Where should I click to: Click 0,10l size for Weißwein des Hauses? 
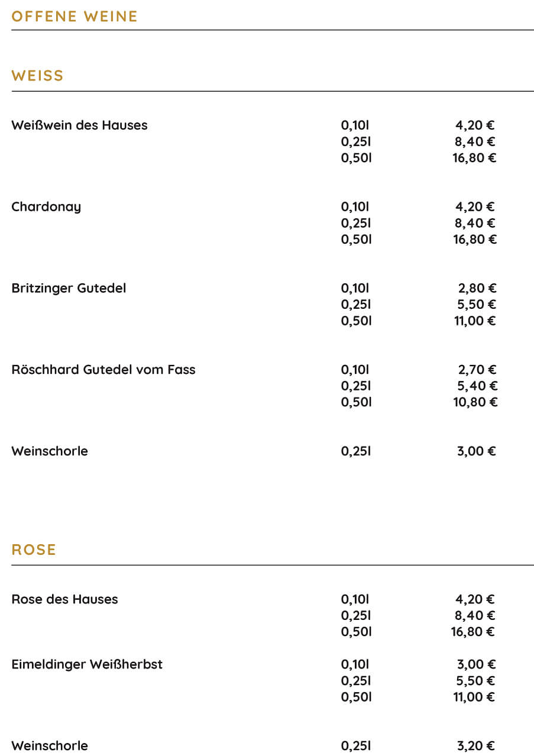click(x=355, y=125)
